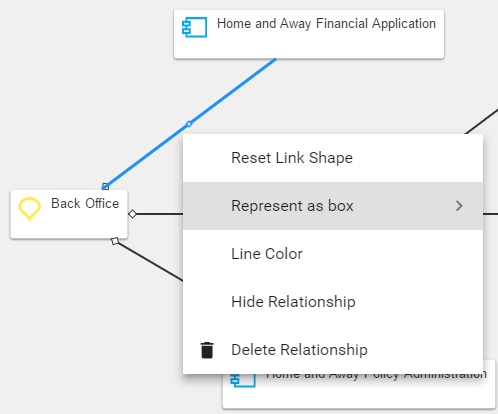The height and width of the screenshot is (414, 498).
Task: Select the Back Office node box
Action: tap(69, 214)
